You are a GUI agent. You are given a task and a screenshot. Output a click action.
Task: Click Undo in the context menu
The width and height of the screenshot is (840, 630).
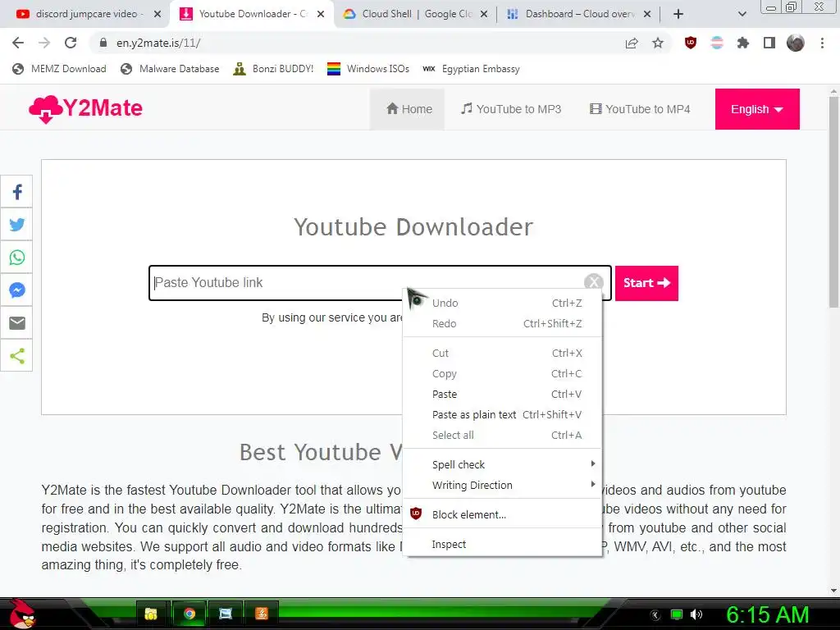click(502, 304)
